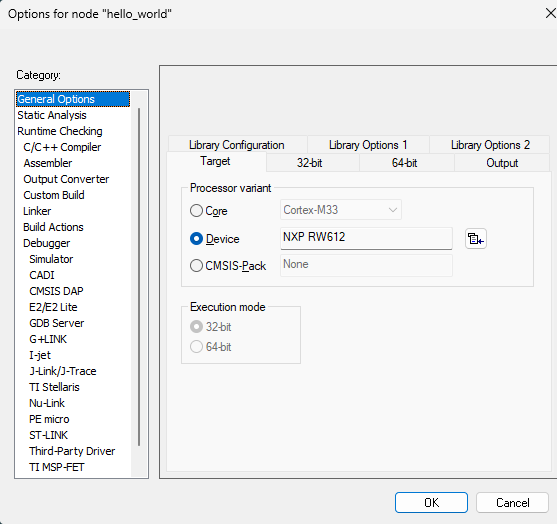Select the Linker category
This screenshot has width=557, height=524.
tap(37, 211)
